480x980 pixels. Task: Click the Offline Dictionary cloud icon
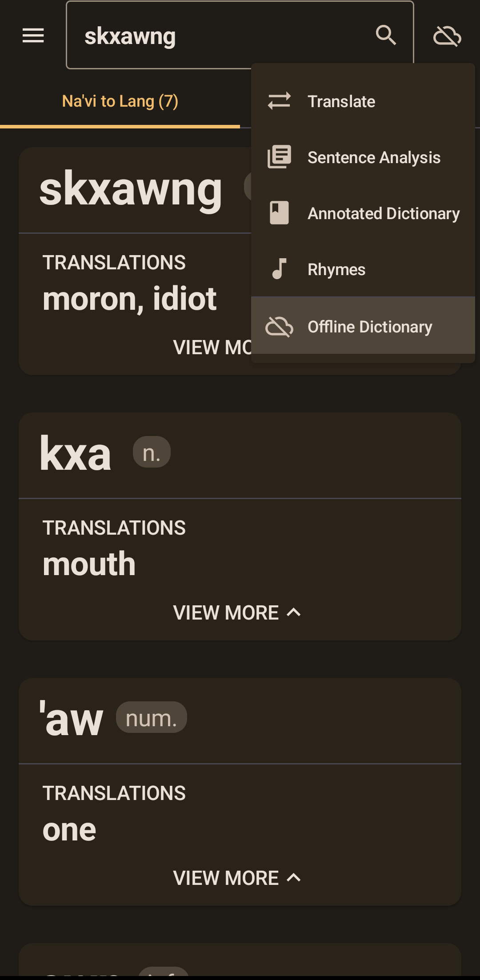[x=280, y=327]
